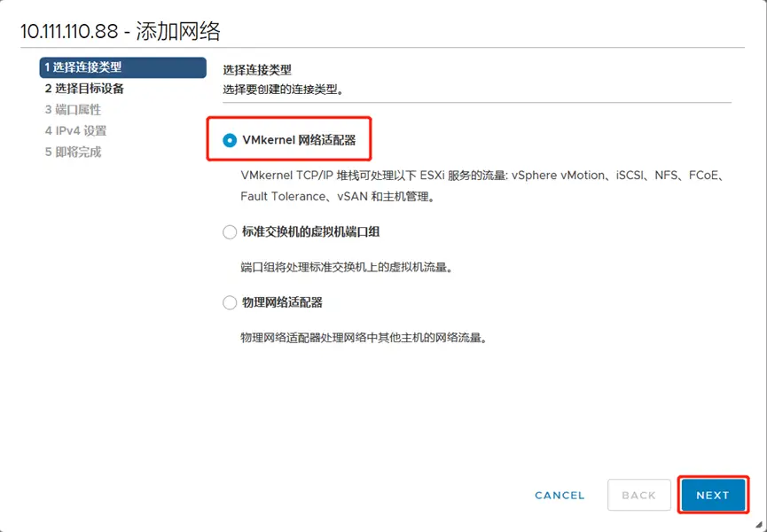The height and width of the screenshot is (532, 767).
Task: Open step 2 选择目标设备
Action: [x=84, y=89]
